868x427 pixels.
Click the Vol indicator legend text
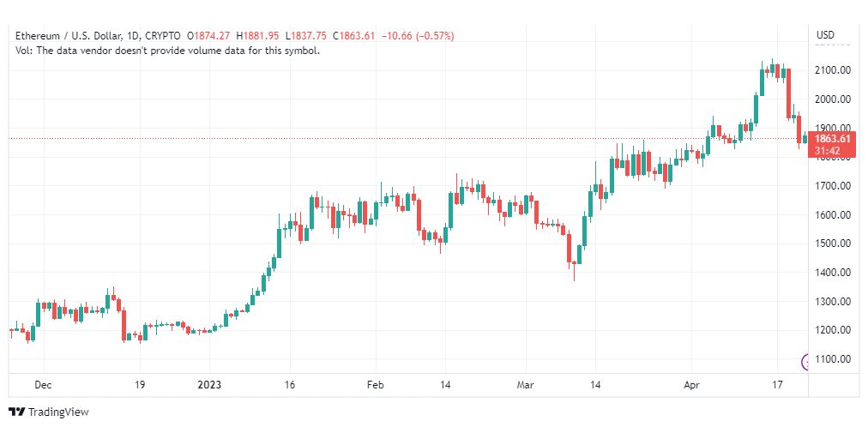tap(168, 51)
